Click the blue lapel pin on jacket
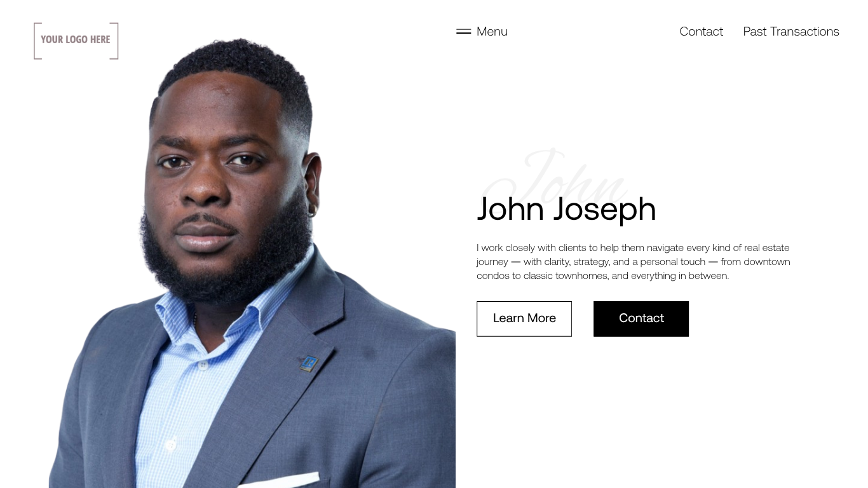 coord(309,363)
